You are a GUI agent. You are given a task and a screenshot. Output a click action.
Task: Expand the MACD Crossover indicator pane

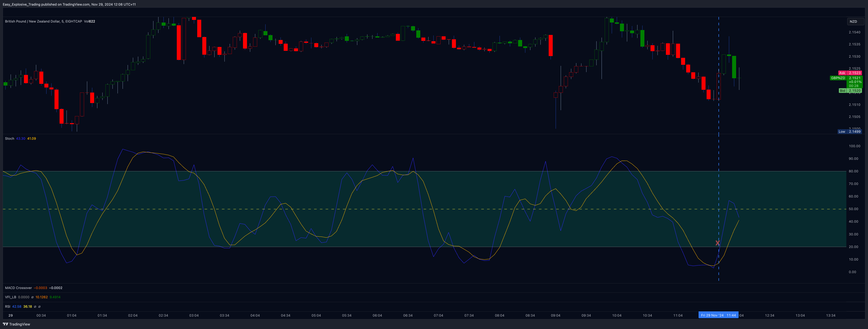coord(18,288)
